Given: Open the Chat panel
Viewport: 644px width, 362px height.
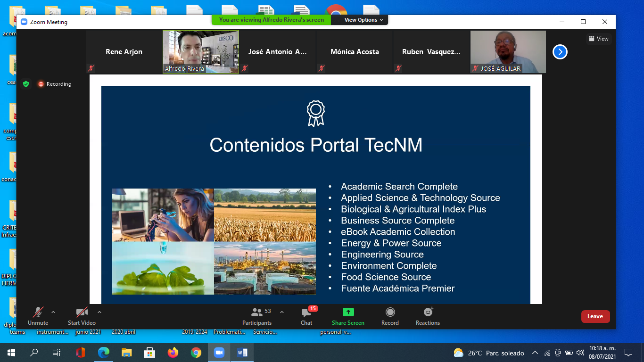Looking at the screenshot, I should (306, 316).
